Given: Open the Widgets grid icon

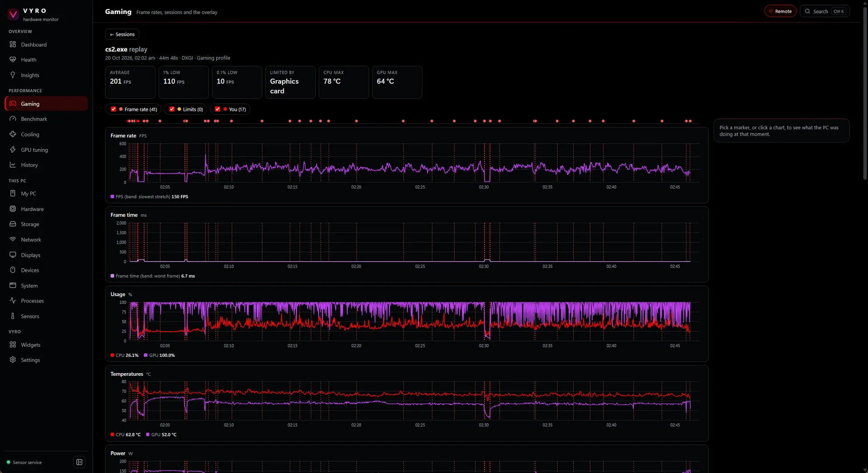Looking at the screenshot, I should 13,345.
